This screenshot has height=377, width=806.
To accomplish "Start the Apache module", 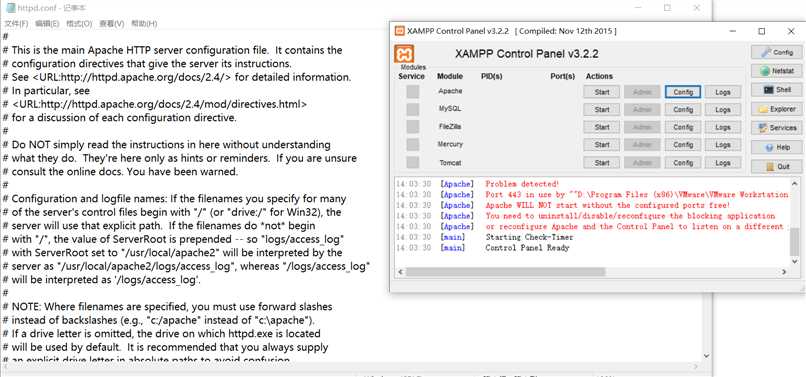I will (601, 92).
